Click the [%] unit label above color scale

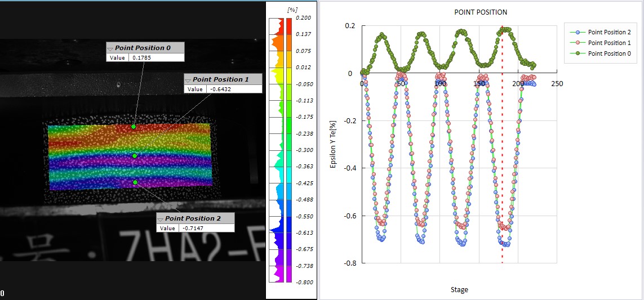tap(292, 10)
